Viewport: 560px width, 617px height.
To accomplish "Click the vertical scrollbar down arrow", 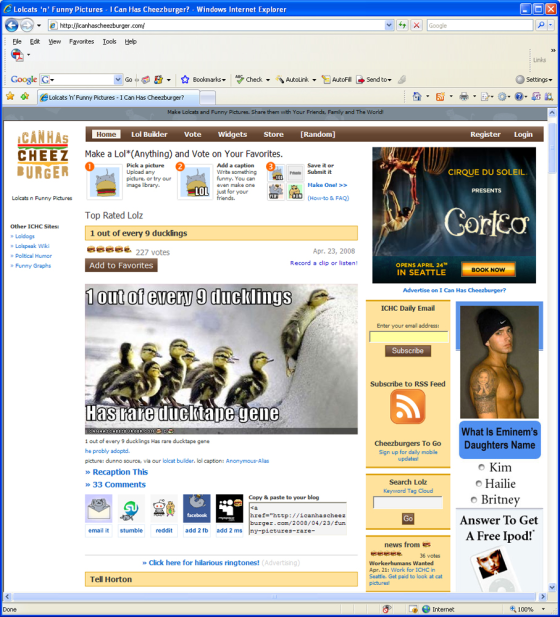I will (x=552, y=587).
